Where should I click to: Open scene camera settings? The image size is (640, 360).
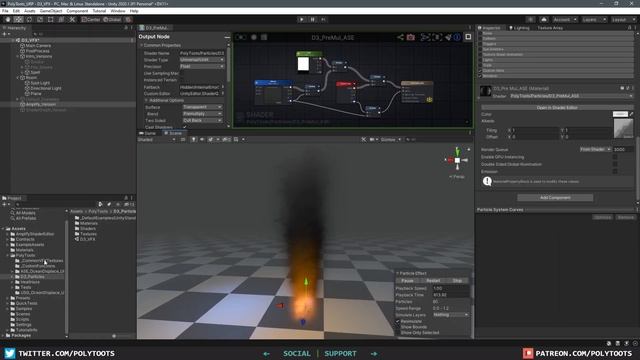(x=373, y=140)
